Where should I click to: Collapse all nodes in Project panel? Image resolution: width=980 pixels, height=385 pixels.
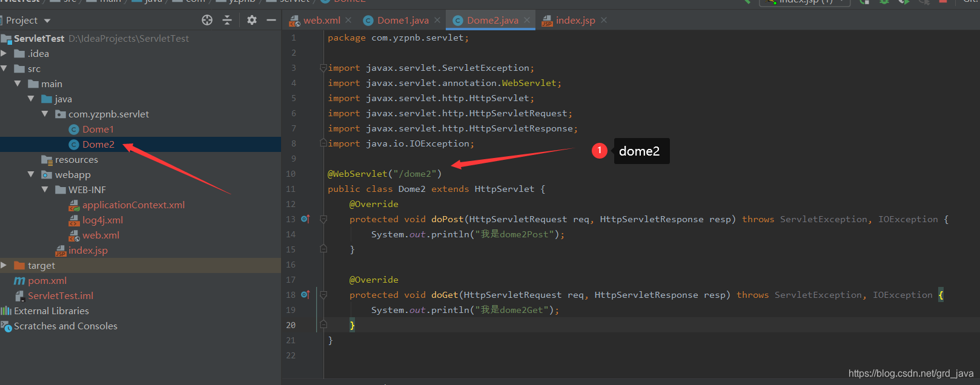click(227, 20)
